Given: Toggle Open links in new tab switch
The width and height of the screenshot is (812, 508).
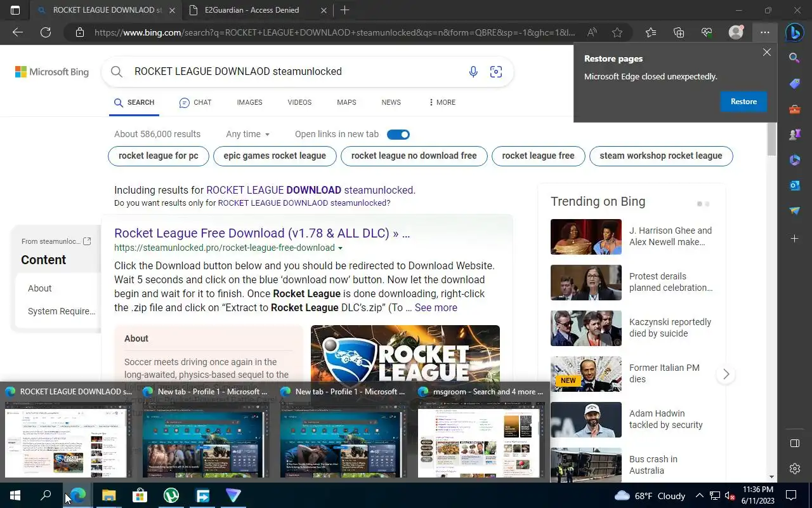Looking at the screenshot, I should tap(398, 134).
